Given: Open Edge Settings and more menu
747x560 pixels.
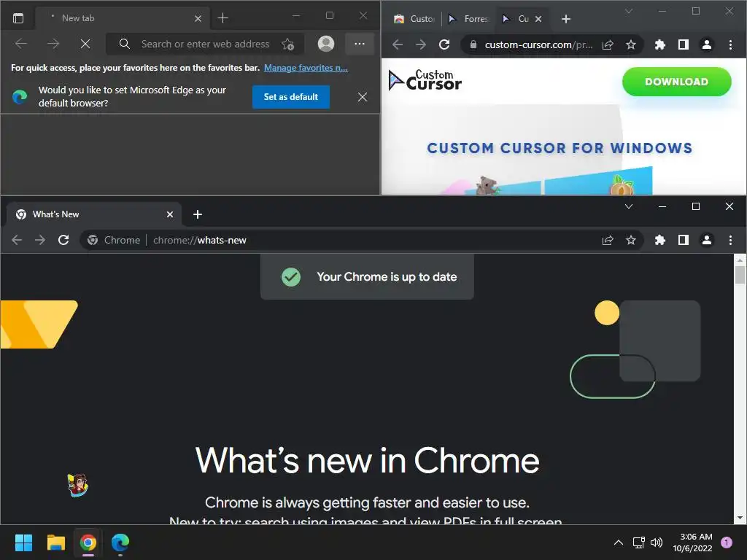Looking at the screenshot, I should click(360, 44).
